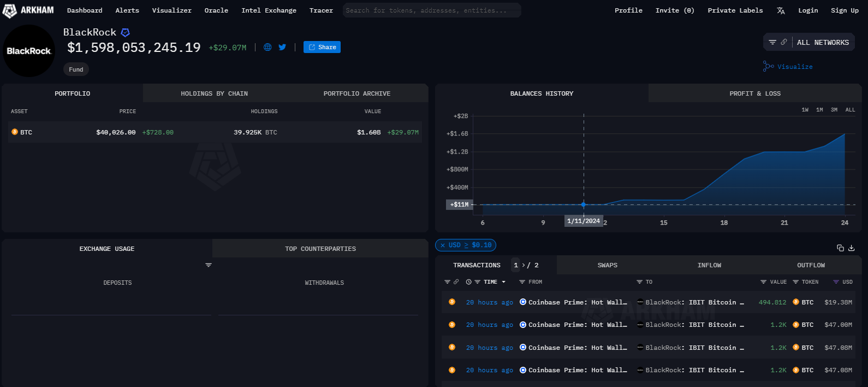868x387 pixels.
Task: Open Dashboard from the top navigation
Action: (85, 10)
